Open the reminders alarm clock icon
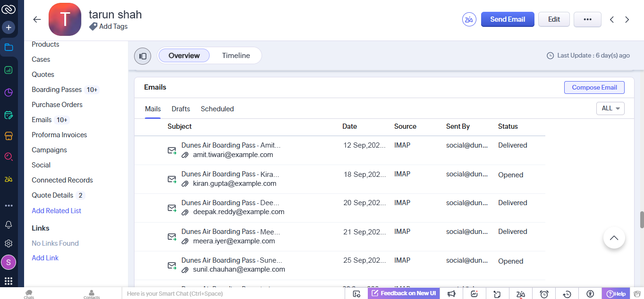The width and height of the screenshot is (644, 299). 544,294
